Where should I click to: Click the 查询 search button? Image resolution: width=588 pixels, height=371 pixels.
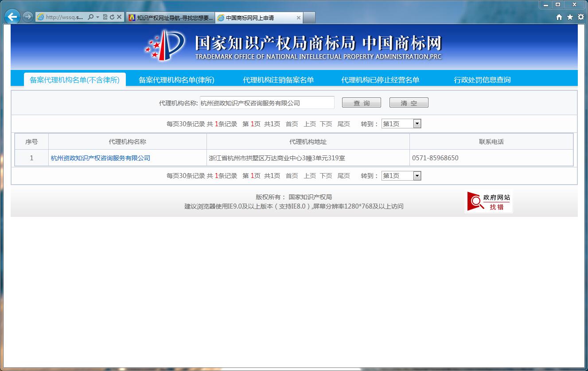(x=362, y=103)
